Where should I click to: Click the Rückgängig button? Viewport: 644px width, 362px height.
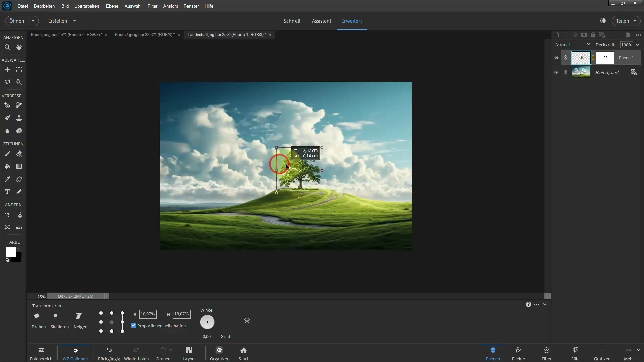[108, 353]
